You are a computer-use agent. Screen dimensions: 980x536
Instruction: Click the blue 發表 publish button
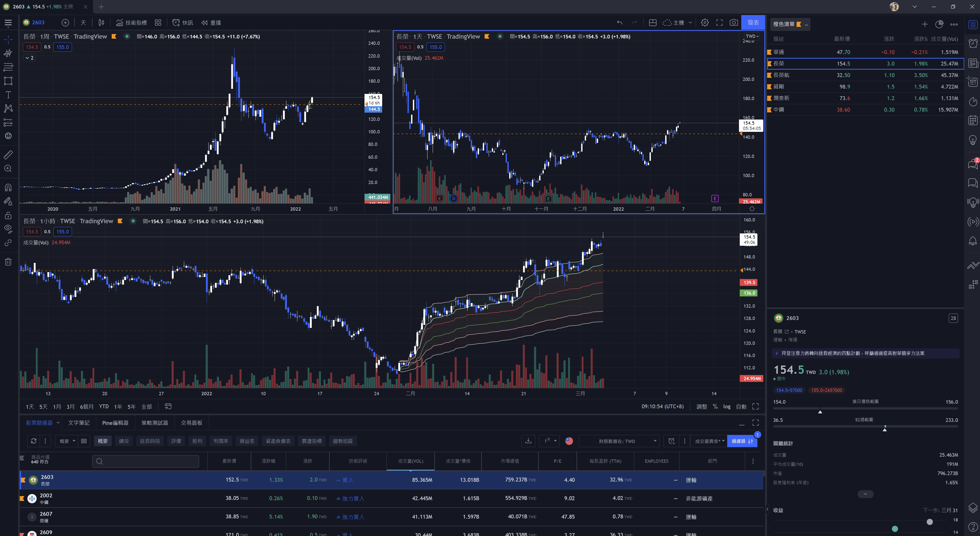(x=753, y=23)
